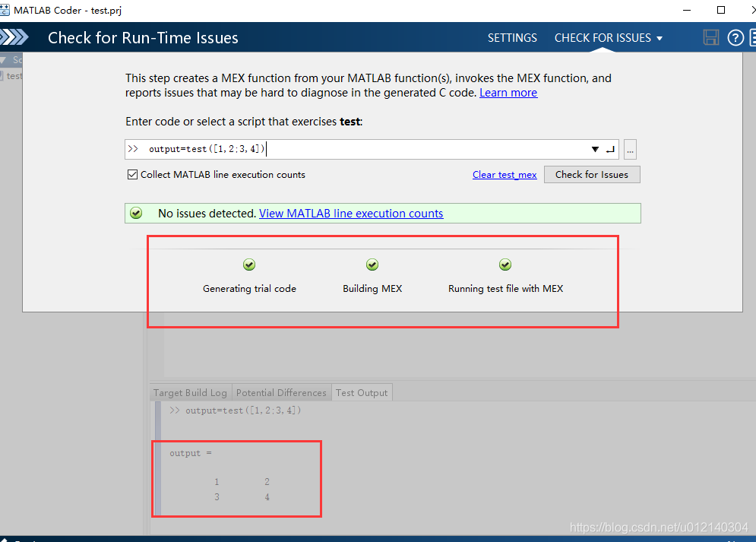The width and height of the screenshot is (756, 542).
Task: Click the green check above Generating trial code
Action: (x=249, y=265)
